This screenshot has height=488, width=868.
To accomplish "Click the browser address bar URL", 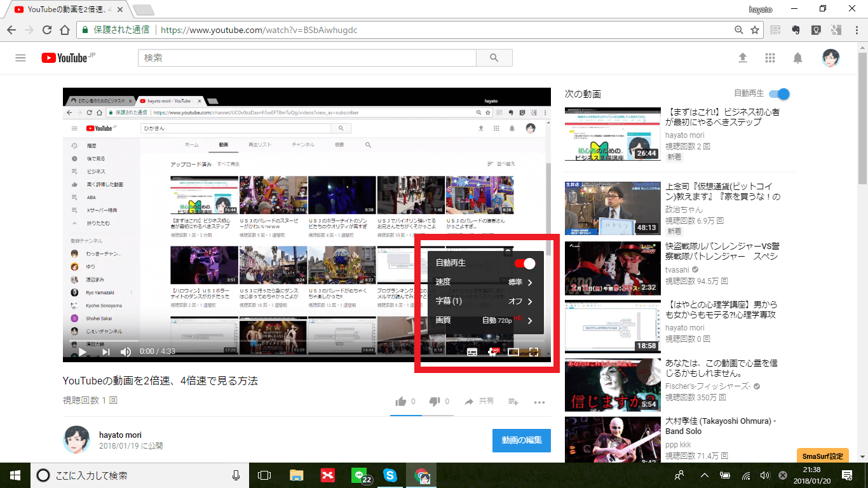I will click(x=259, y=30).
